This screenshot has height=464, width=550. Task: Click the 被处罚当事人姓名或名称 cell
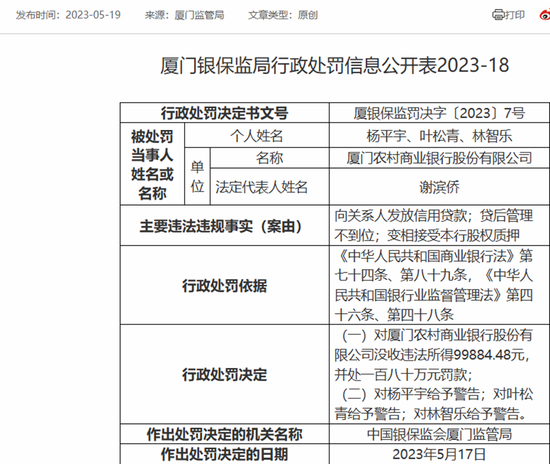click(152, 164)
